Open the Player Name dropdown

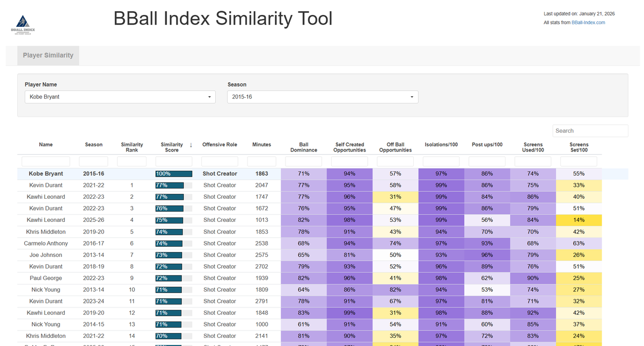click(x=120, y=97)
